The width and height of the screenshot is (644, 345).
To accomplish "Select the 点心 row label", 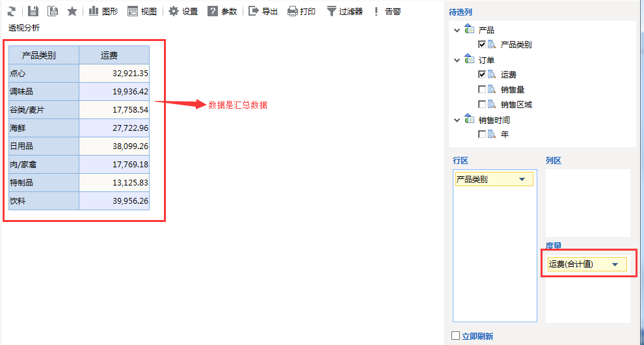I will pyautogui.click(x=44, y=73).
